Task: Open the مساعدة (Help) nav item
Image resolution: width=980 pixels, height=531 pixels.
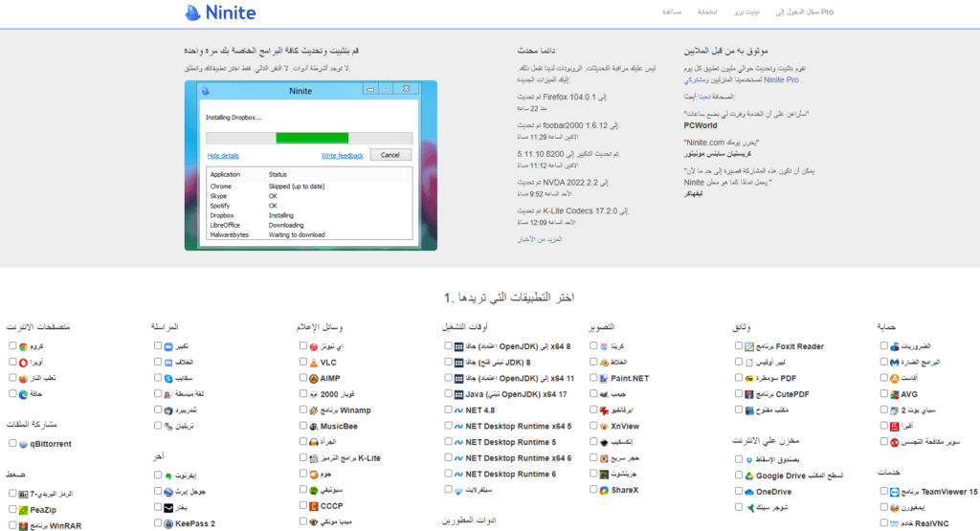Action: coord(671,12)
